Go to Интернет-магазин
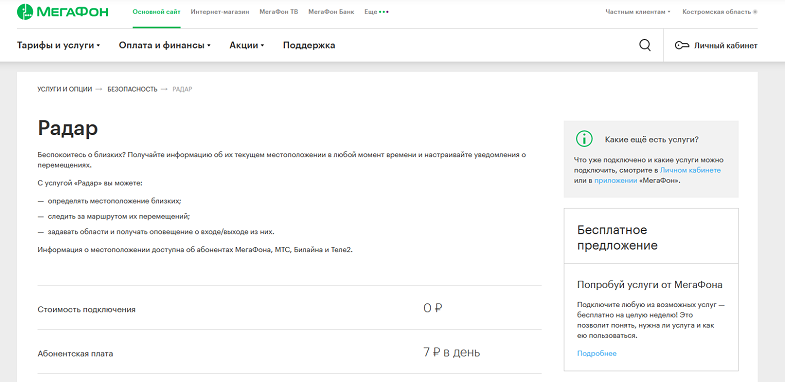 tap(220, 12)
